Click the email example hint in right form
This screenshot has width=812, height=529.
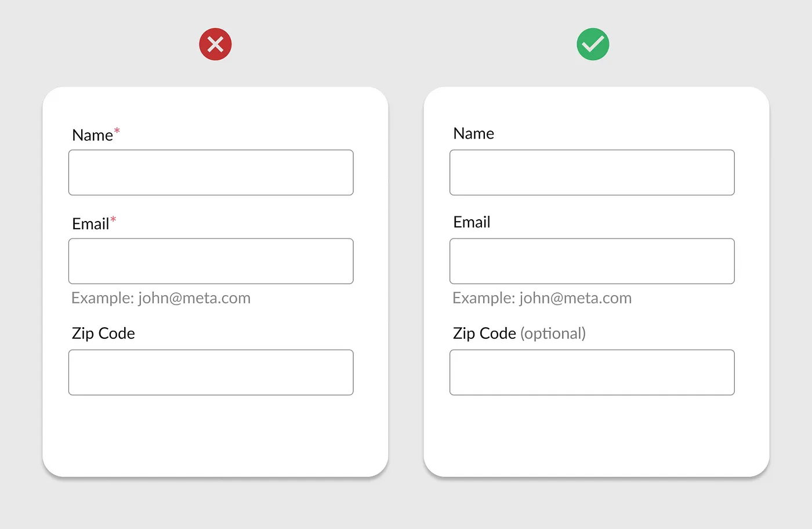coord(542,298)
